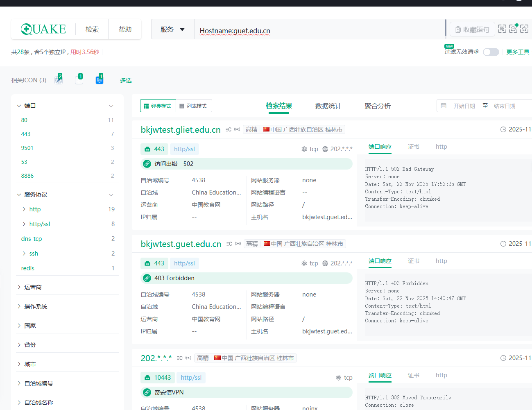The height and width of the screenshot is (410, 532).
Task: Open the bkjwtest.gliet.edu.cn result link
Action: (x=181, y=130)
